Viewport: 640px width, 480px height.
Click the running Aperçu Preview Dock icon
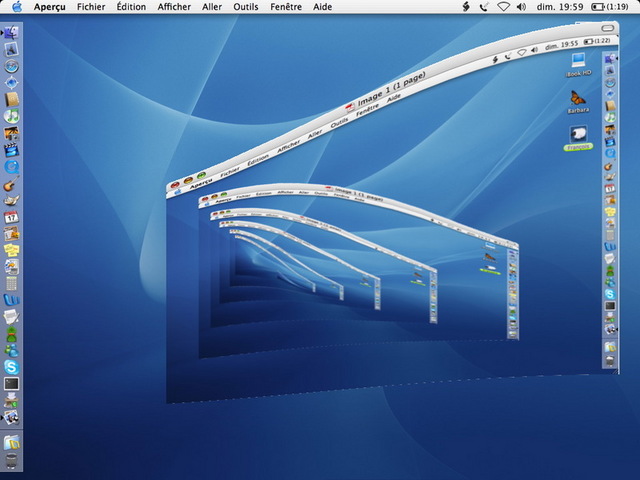pyautogui.click(x=11, y=417)
